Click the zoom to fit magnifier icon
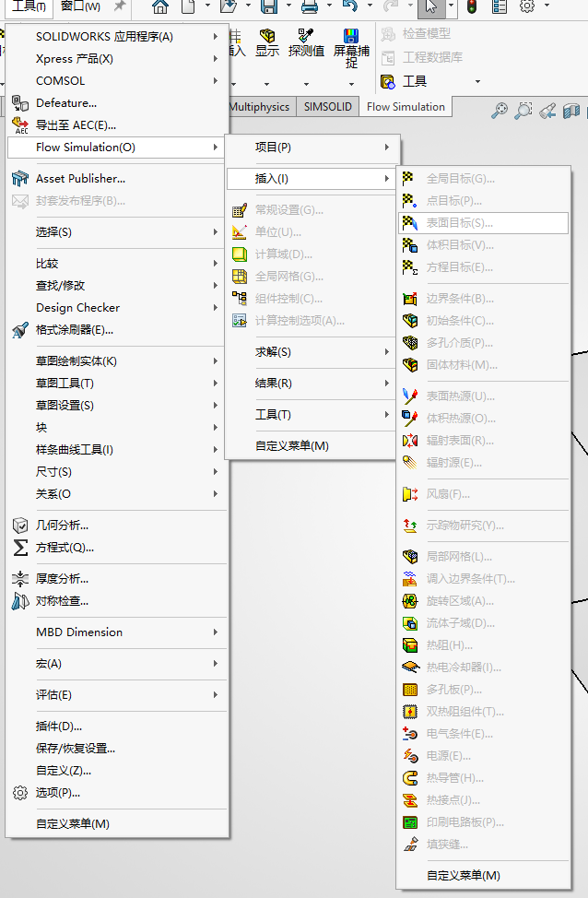 pyautogui.click(x=500, y=110)
